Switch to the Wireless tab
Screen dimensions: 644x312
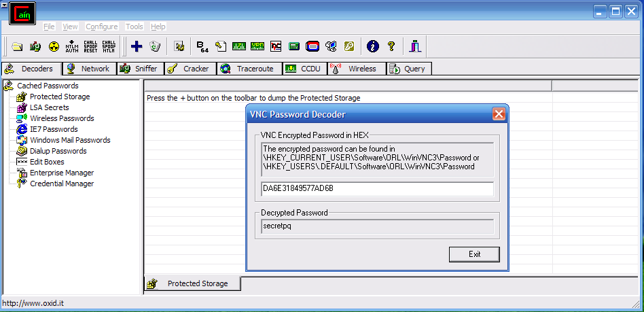pyautogui.click(x=357, y=69)
